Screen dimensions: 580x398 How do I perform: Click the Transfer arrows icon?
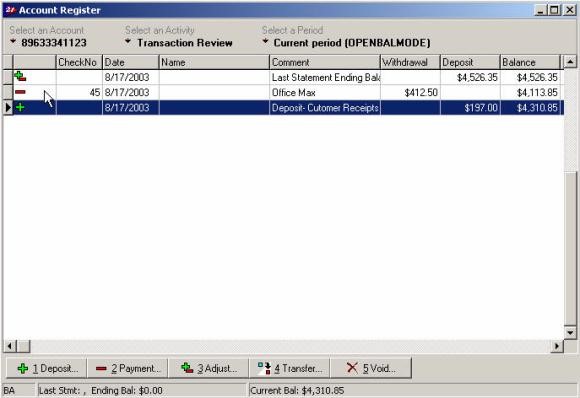pos(264,368)
